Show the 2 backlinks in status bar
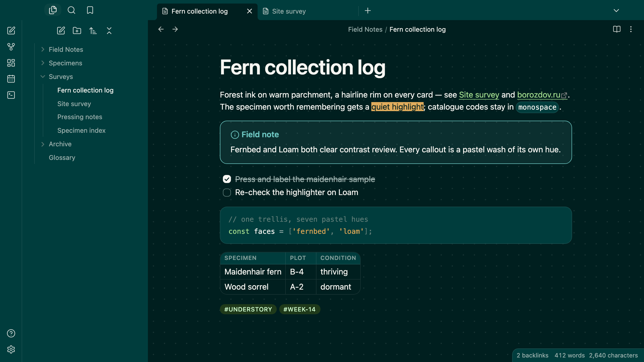 tap(532, 355)
